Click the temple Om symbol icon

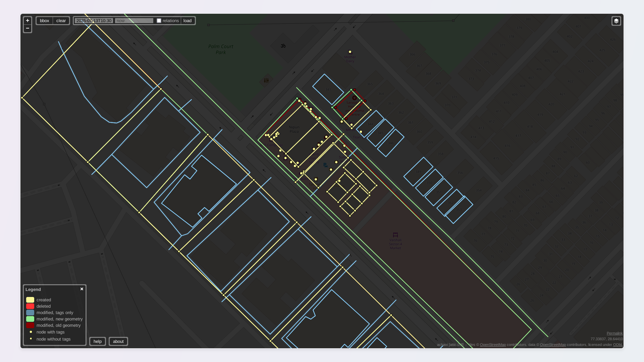coord(283,46)
